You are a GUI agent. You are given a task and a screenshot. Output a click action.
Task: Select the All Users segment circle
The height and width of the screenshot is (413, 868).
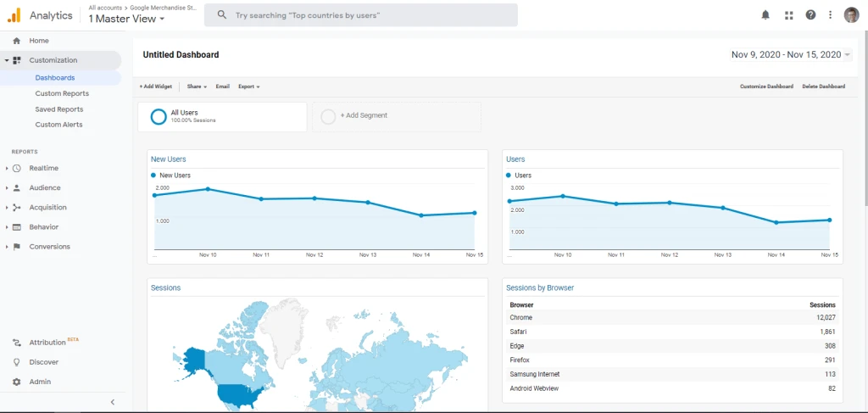[x=159, y=117]
